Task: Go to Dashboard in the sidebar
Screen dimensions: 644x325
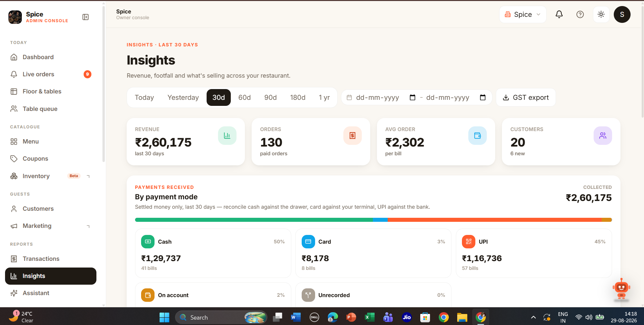Action: pyautogui.click(x=51, y=57)
